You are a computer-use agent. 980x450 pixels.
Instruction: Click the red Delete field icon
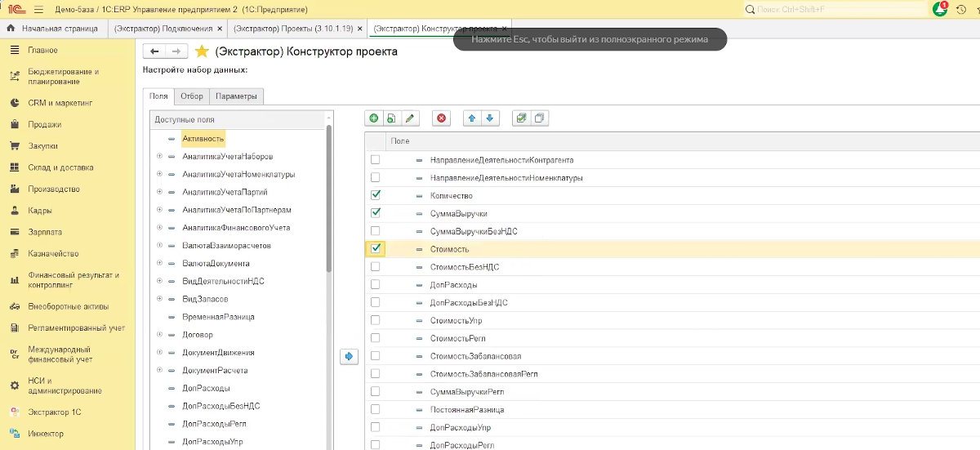[x=442, y=118]
